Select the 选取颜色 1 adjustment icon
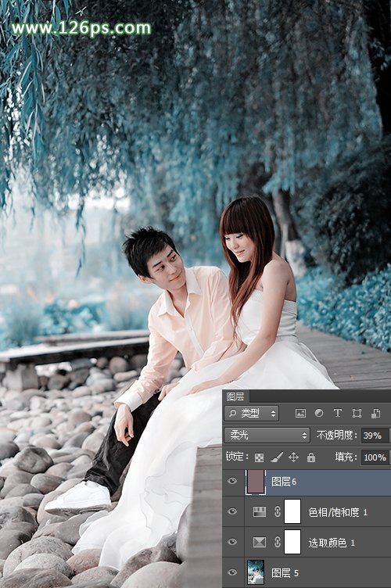The width and height of the screenshot is (391, 588). coord(260,542)
